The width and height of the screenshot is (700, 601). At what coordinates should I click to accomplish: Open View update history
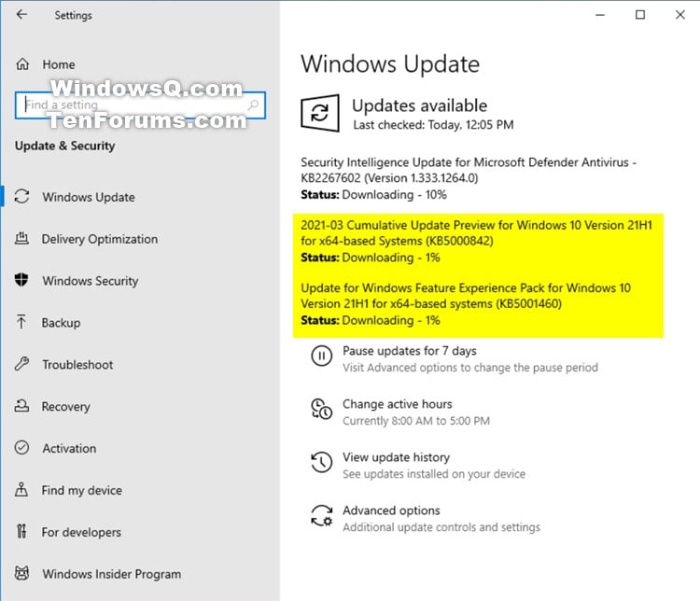click(x=396, y=457)
